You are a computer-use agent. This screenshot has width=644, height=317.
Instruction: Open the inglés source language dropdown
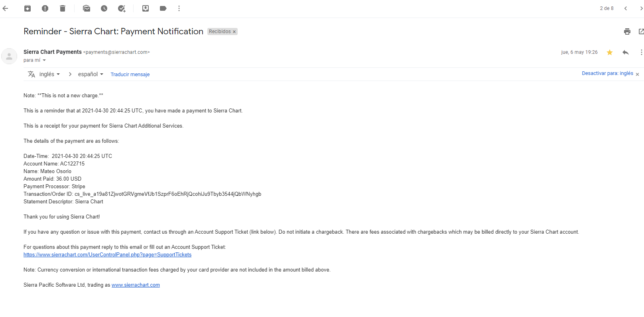(x=49, y=74)
